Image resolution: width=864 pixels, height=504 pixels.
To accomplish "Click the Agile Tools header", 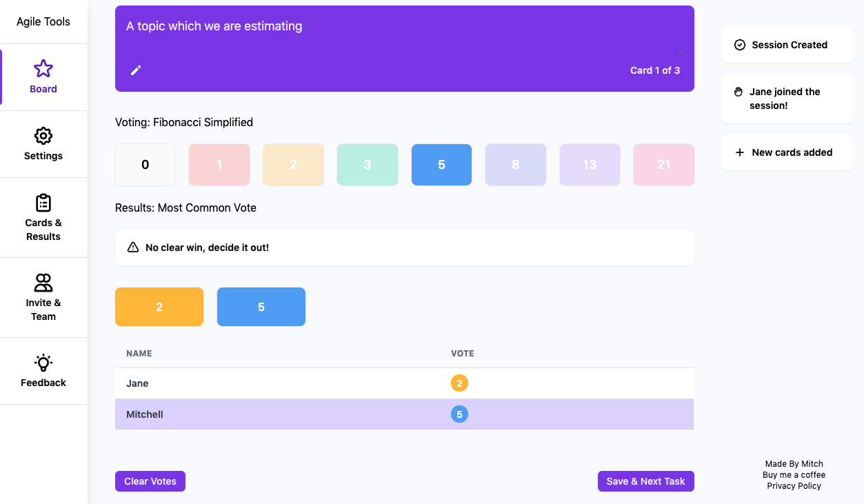I will [43, 21].
